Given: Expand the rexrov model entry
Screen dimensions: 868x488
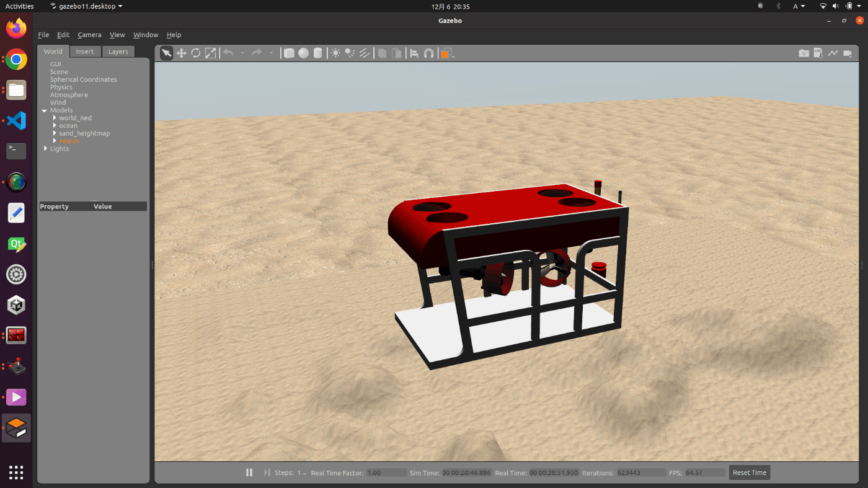Looking at the screenshot, I should [x=55, y=141].
